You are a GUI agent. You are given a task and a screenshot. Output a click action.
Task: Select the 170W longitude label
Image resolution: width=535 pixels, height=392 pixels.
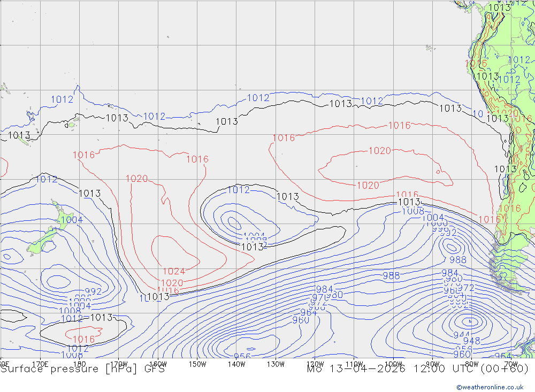tap(119, 364)
